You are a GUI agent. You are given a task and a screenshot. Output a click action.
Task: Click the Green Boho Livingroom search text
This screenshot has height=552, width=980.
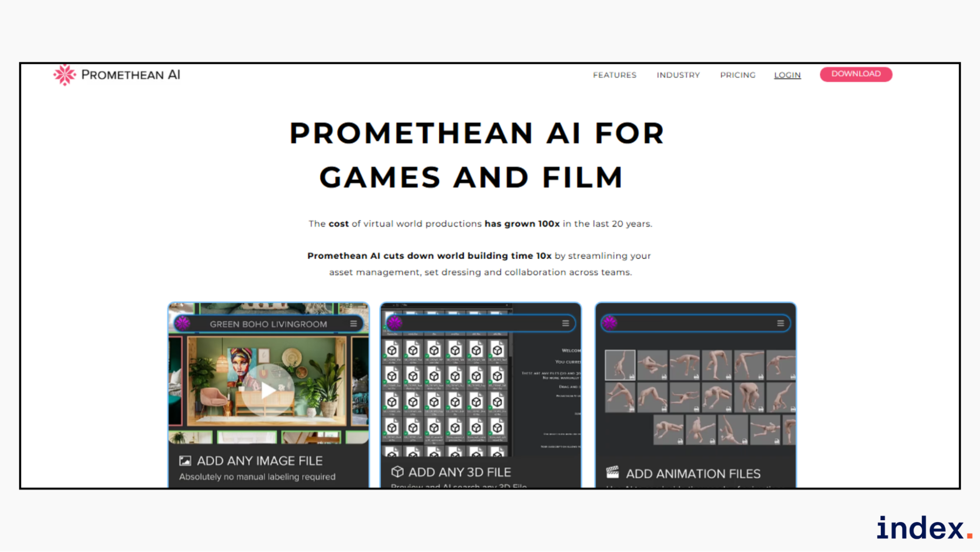tap(268, 324)
